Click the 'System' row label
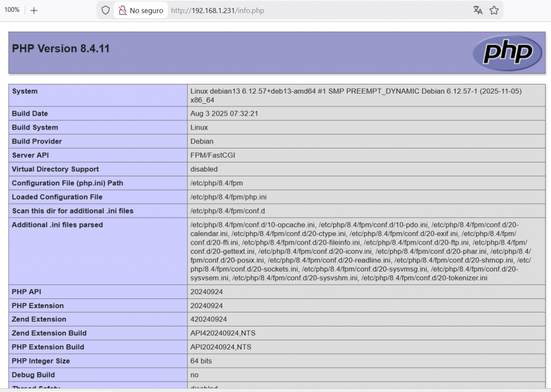The width and height of the screenshot is (551, 392). 25,91
